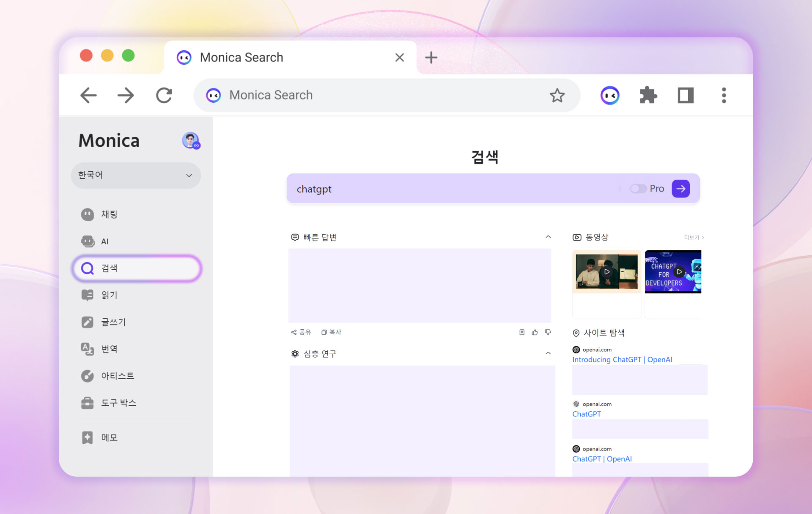The width and height of the screenshot is (812, 514).
Task: Open the 한국어 language dropdown
Action: [x=135, y=175]
